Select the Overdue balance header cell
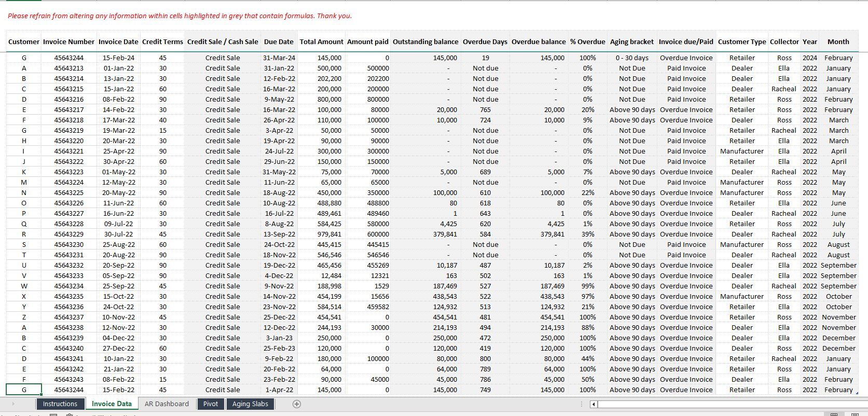Screen dimensions: 868x416 point(539,41)
